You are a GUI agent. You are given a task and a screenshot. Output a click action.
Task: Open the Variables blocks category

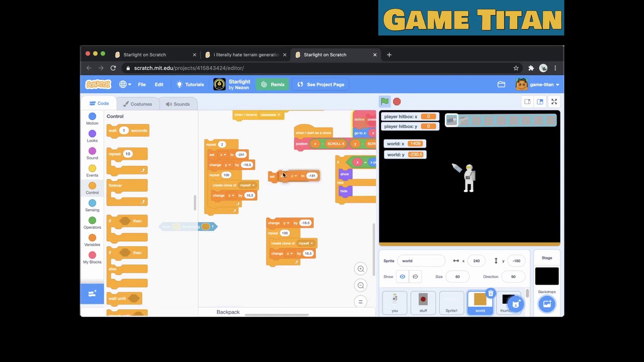(92, 240)
